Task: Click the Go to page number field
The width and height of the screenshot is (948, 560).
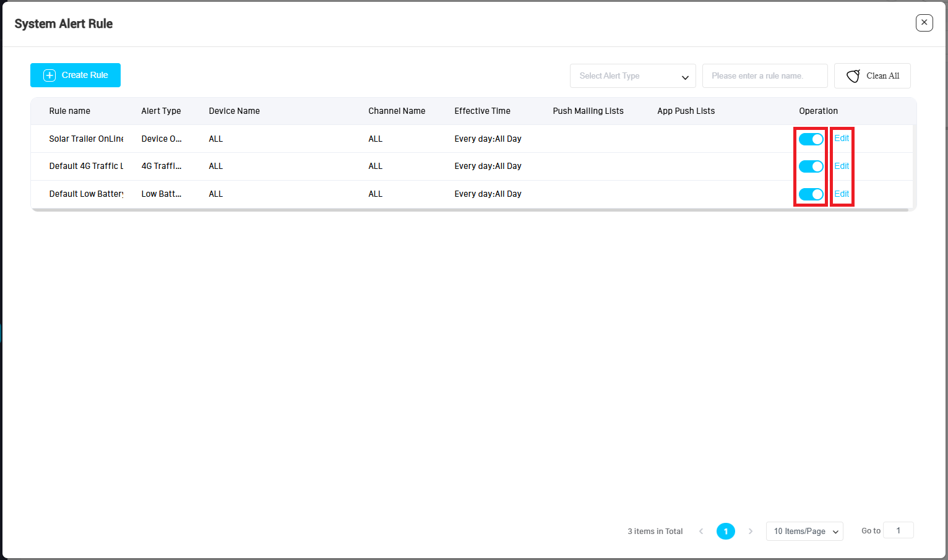Action: click(x=898, y=530)
